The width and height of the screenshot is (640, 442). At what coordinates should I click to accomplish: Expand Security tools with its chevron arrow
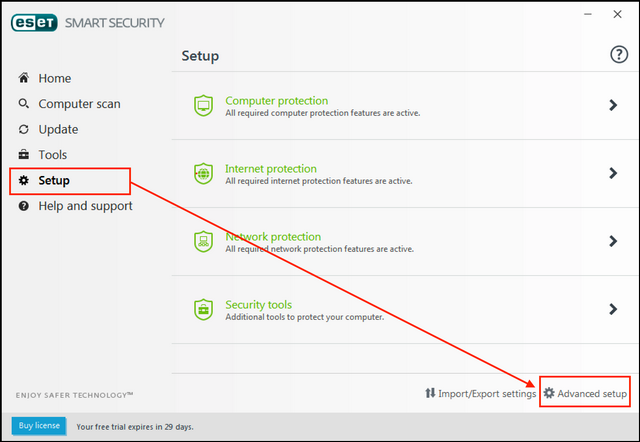tap(613, 309)
